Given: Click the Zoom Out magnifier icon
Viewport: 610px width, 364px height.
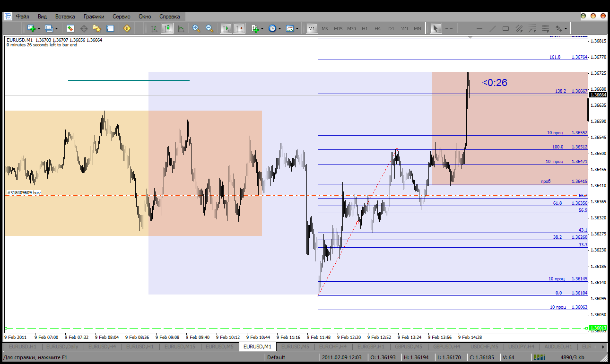Looking at the screenshot, I should click(209, 28).
